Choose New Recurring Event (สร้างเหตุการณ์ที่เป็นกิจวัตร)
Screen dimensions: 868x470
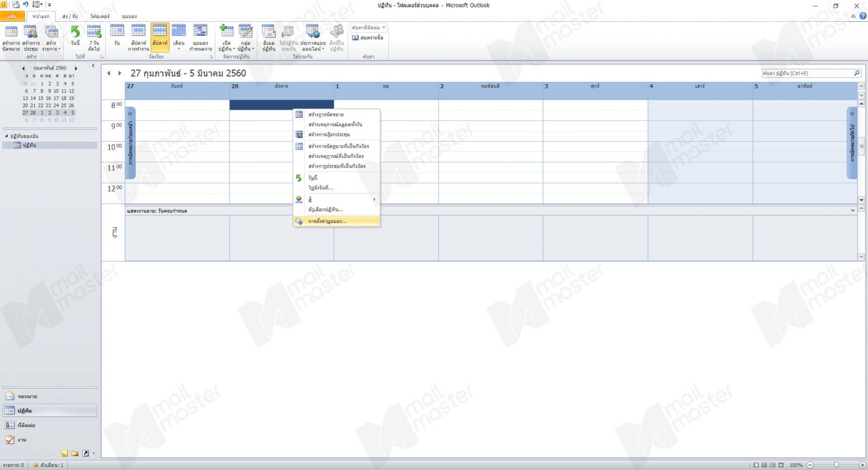[x=336, y=156]
